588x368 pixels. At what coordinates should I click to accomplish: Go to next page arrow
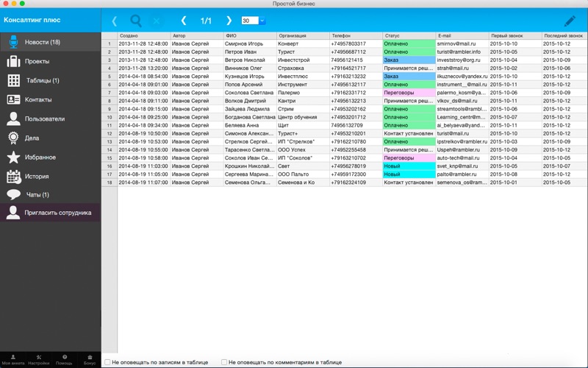tap(229, 21)
